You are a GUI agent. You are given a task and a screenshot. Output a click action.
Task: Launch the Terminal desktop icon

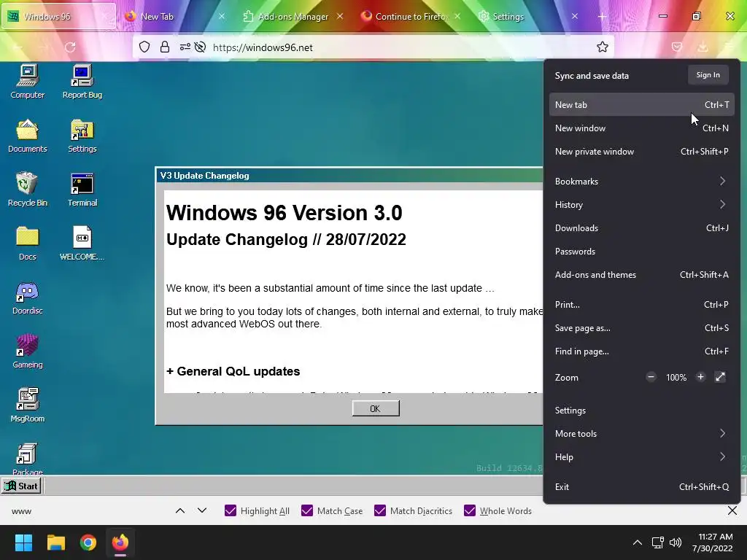pos(82,189)
